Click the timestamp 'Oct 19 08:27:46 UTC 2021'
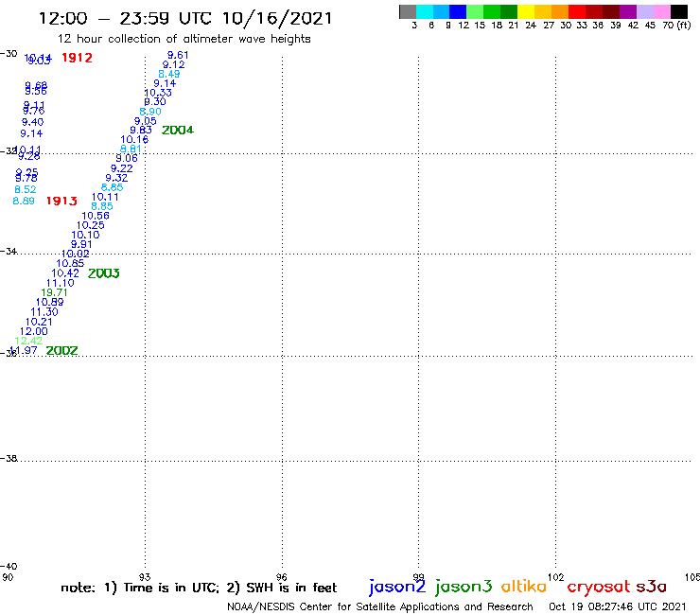The width and height of the screenshot is (700, 615). click(x=618, y=606)
